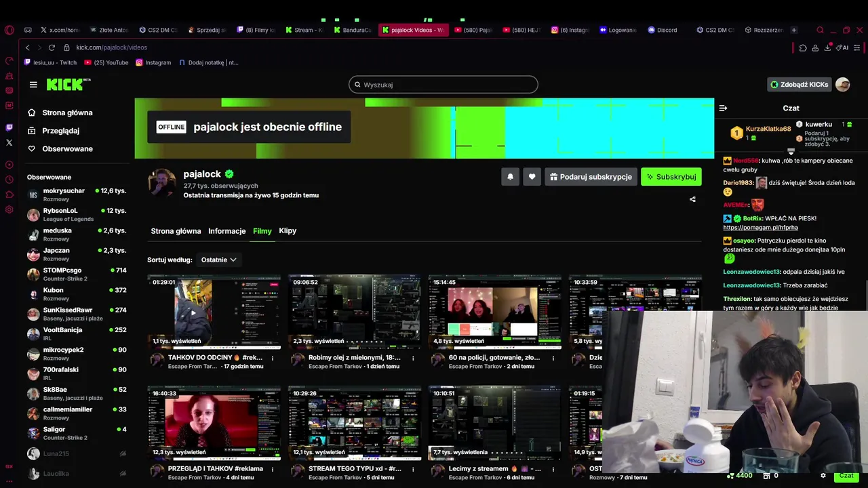Open lesiu_uu - Twitch bookmark

click(51, 62)
